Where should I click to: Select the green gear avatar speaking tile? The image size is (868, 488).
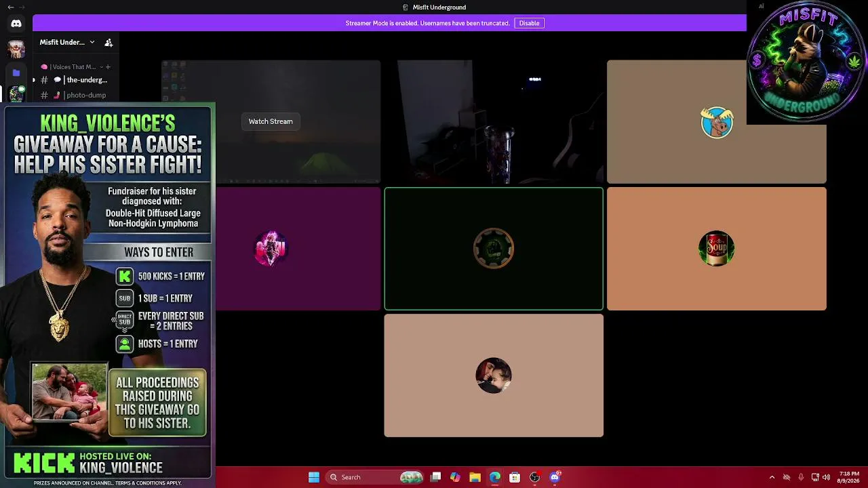tap(494, 249)
